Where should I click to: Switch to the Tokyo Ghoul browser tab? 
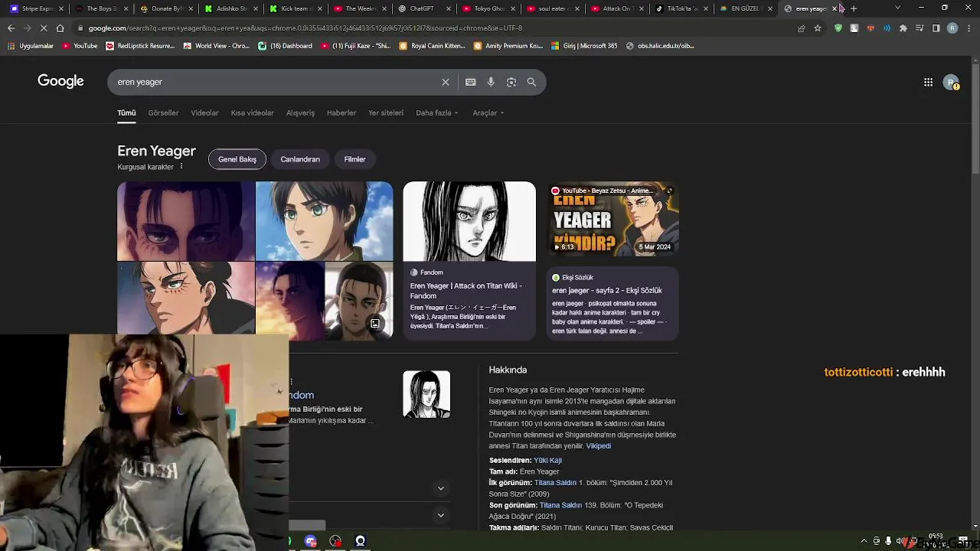click(488, 8)
